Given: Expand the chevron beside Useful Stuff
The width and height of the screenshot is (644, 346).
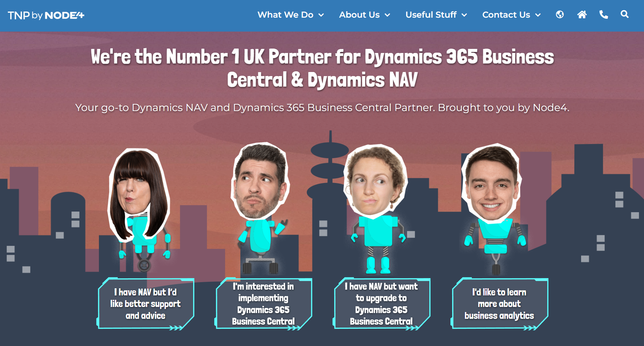Looking at the screenshot, I should (464, 15).
